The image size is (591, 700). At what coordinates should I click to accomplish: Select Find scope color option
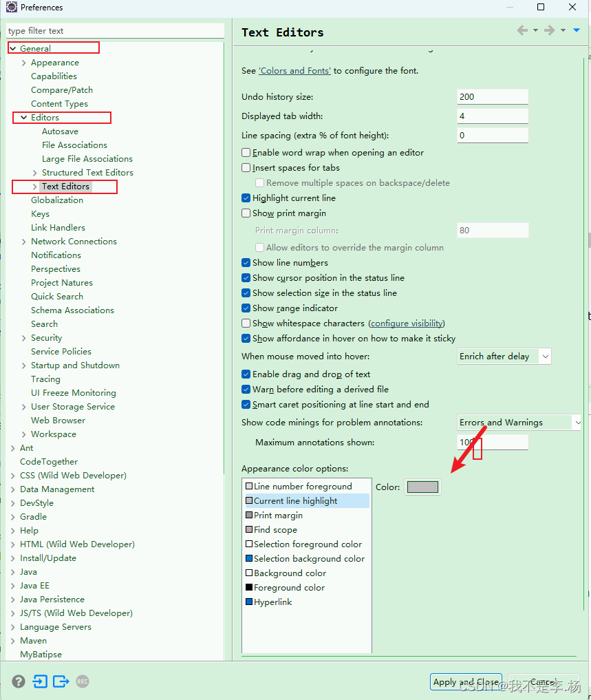pos(271,530)
